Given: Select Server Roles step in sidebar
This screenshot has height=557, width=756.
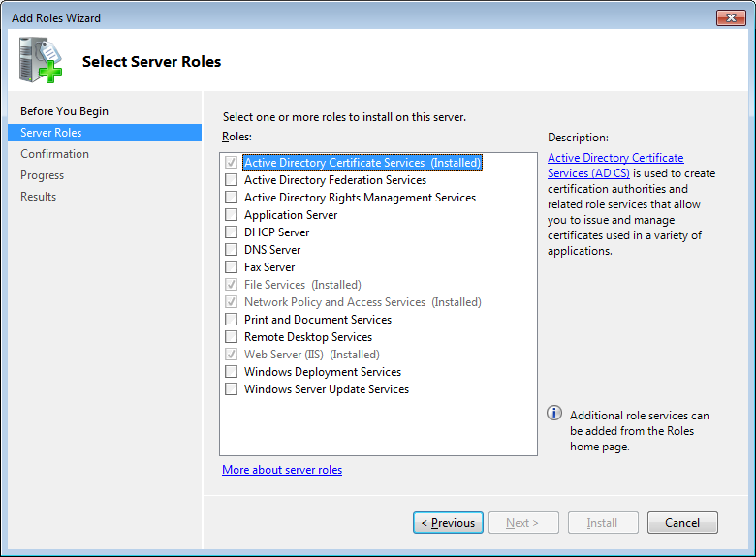Looking at the screenshot, I should click(51, 133).
